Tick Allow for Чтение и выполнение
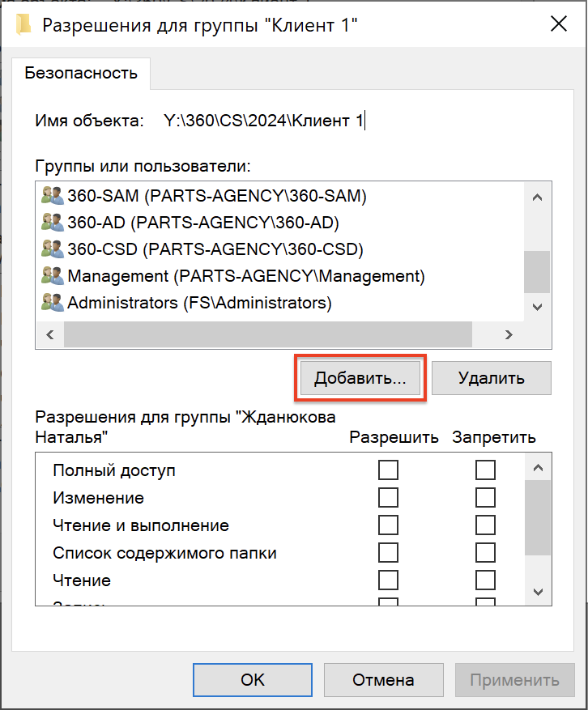Image resolution: width=588 pixels, height=710 pixels. (x=389, y=525)
